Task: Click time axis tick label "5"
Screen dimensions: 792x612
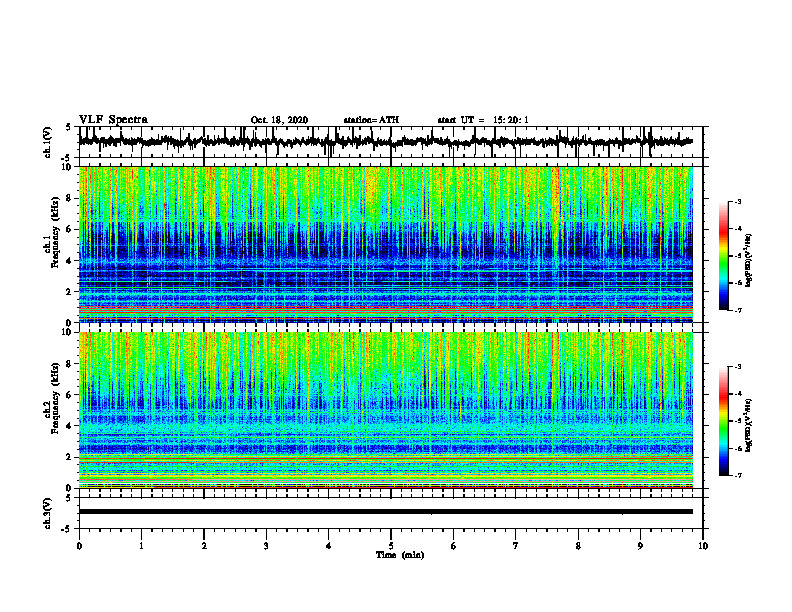Action: (x=391, y=546)
